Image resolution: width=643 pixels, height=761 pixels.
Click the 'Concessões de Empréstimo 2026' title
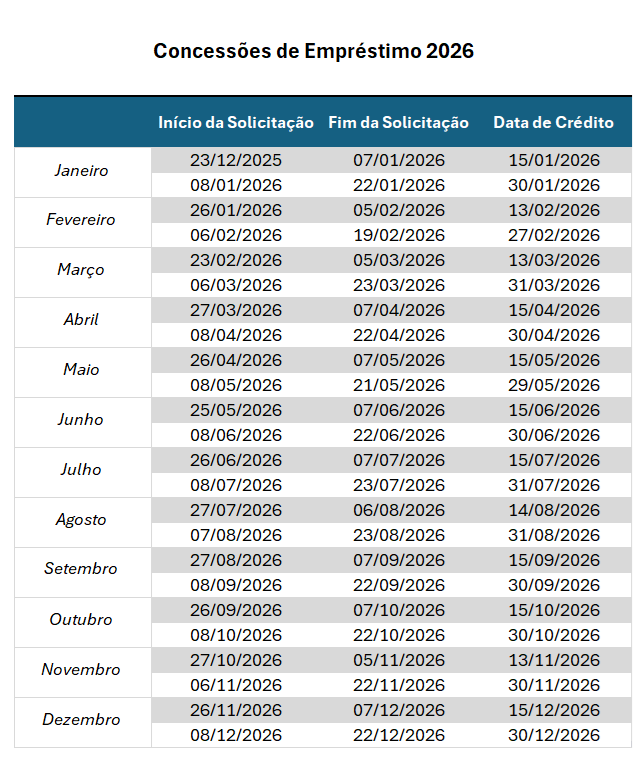point(313,51)
